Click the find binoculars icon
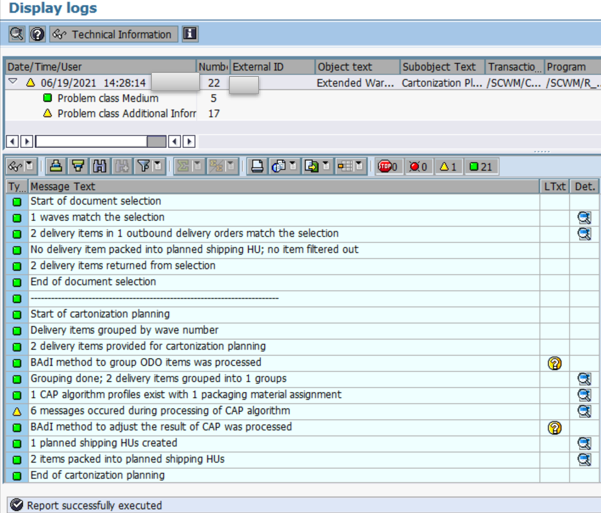This screenshot has width=601, height=515. pyautogui.click(x=100, y=166)
